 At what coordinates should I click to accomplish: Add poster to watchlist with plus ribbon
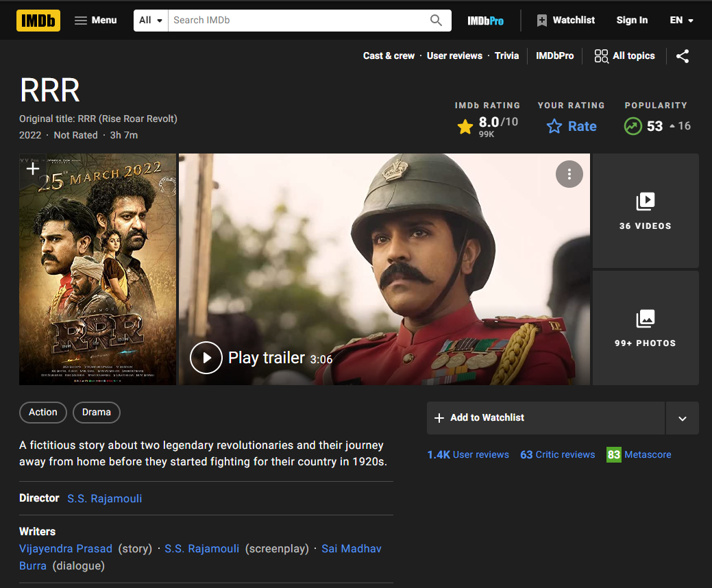tap(32, 169)
